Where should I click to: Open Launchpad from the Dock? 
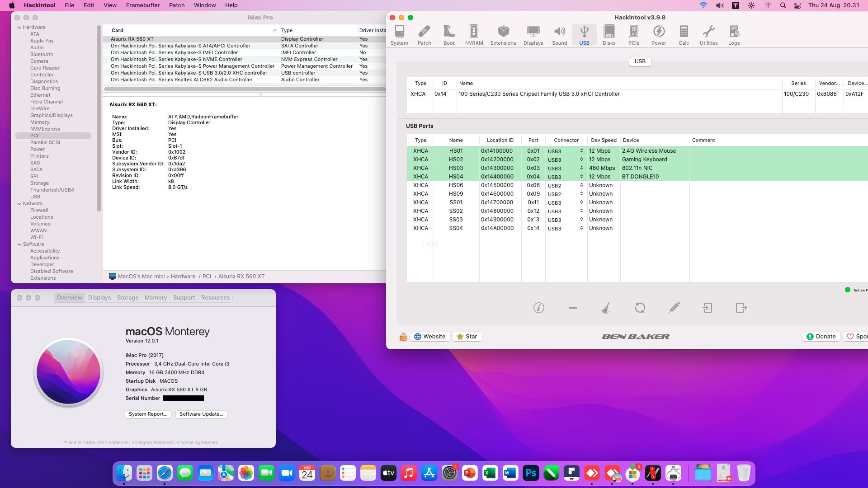click(x=144, y=473)
